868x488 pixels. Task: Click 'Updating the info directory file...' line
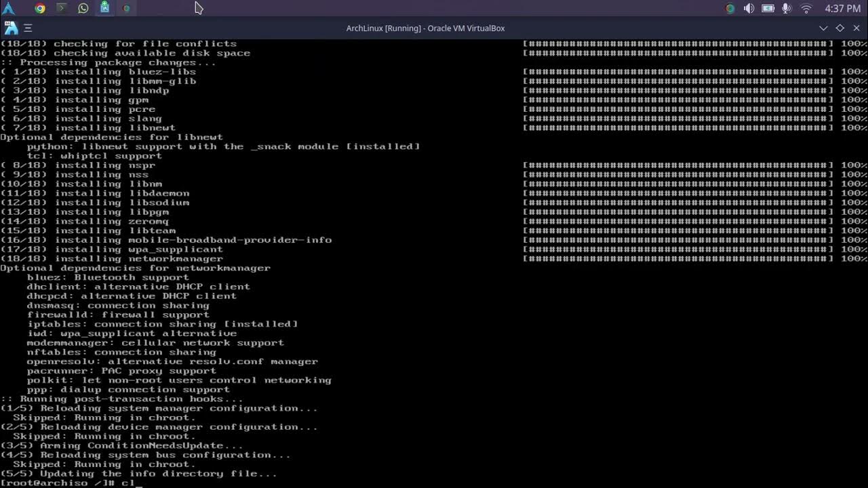[x=139, y=474]
